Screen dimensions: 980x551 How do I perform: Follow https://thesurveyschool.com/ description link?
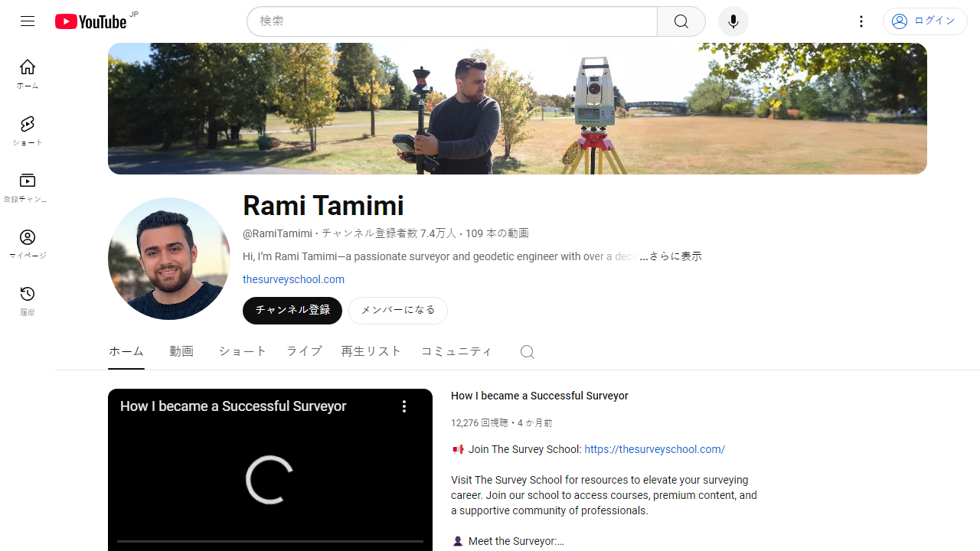tap(655, 449)
